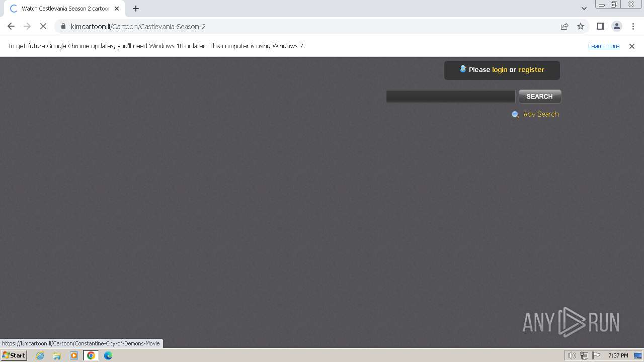Launch Microsoft Edge from taskbar

[x=108, y=355]
